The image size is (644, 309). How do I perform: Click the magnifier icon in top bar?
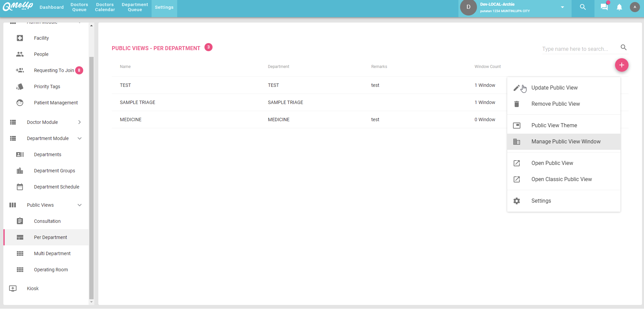583,7
